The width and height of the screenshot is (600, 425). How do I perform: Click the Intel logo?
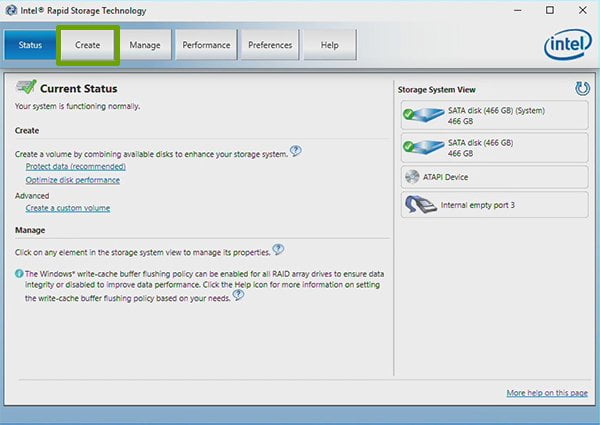pyautogui.click(x=568, y=44)
